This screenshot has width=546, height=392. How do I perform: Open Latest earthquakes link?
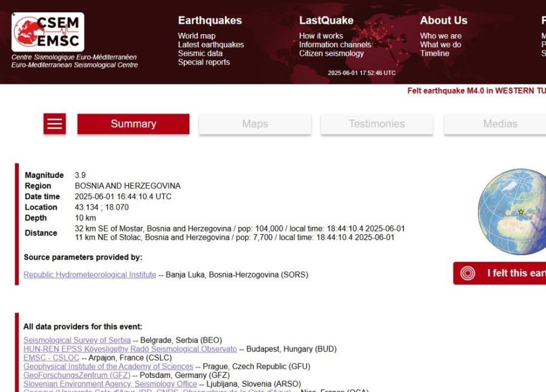[x=211, y=45]
